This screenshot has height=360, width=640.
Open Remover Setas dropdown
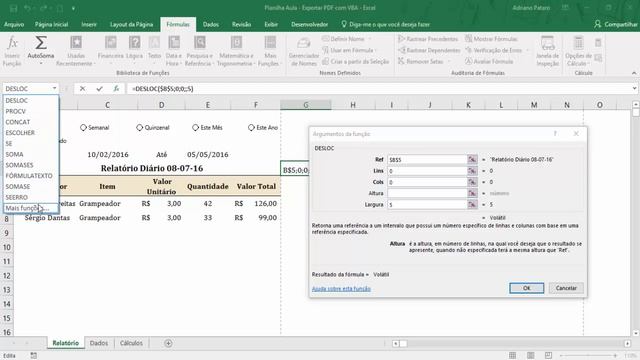(449, 62)
